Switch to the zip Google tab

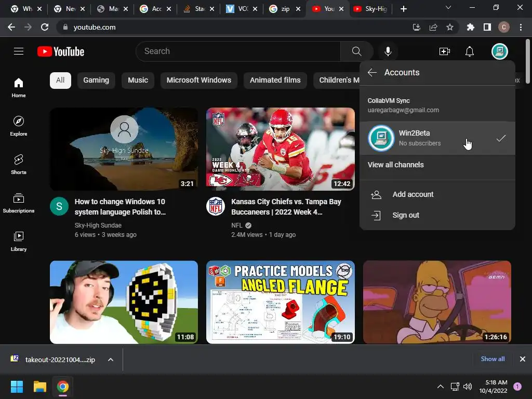[284, 9]
